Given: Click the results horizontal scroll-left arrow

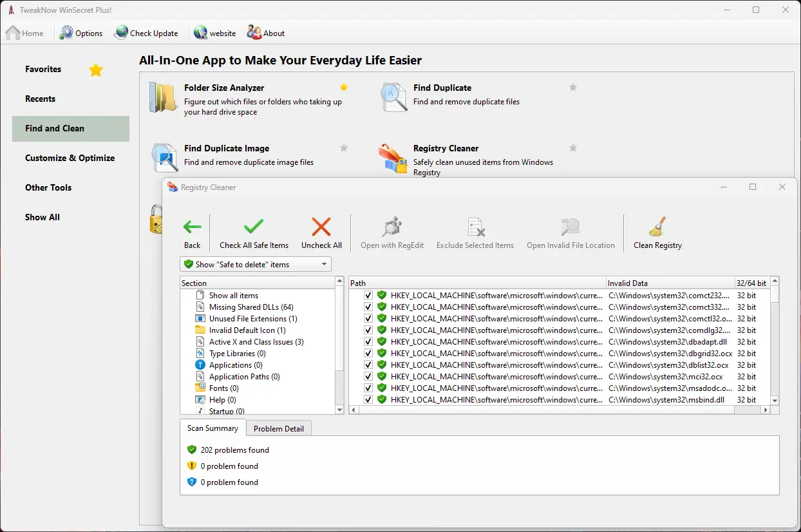Looking at the screenshot, I should [x=353, y=410].
